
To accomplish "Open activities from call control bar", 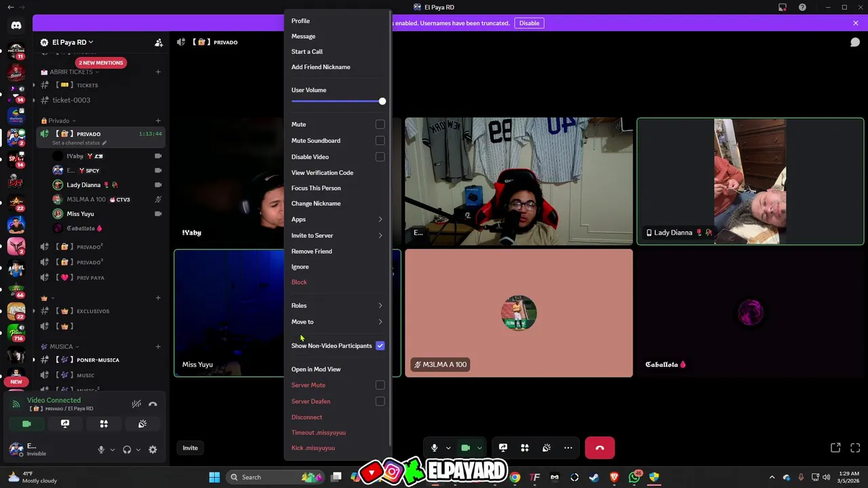I will [525, 448].
